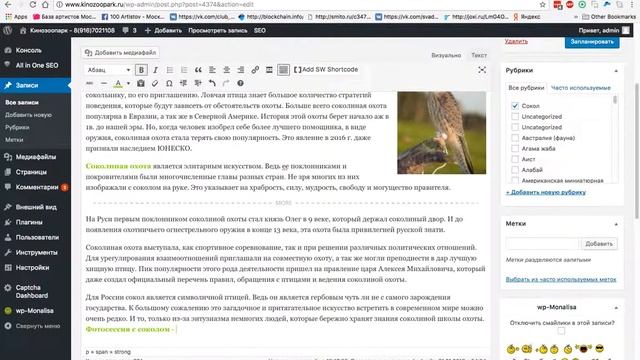This screenshot has height=360, width=640.
Task: Increase indent icon
Action: pyautogui.click(x=198, y=83)
